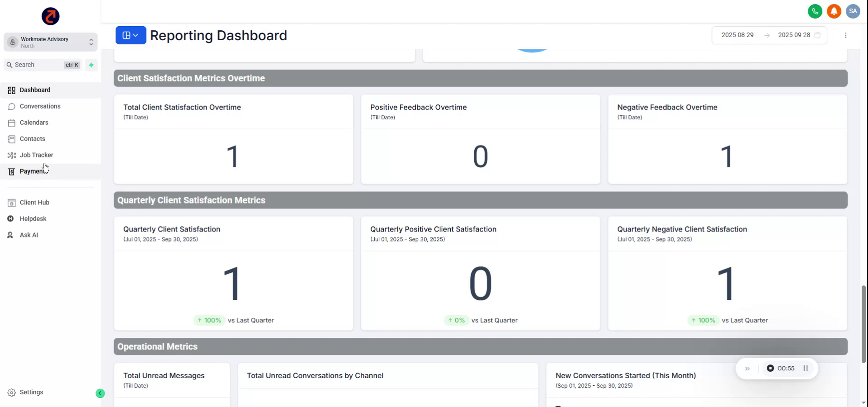Click the calendar icon in date range
The image size is (868, 407).
pos(817,35)
